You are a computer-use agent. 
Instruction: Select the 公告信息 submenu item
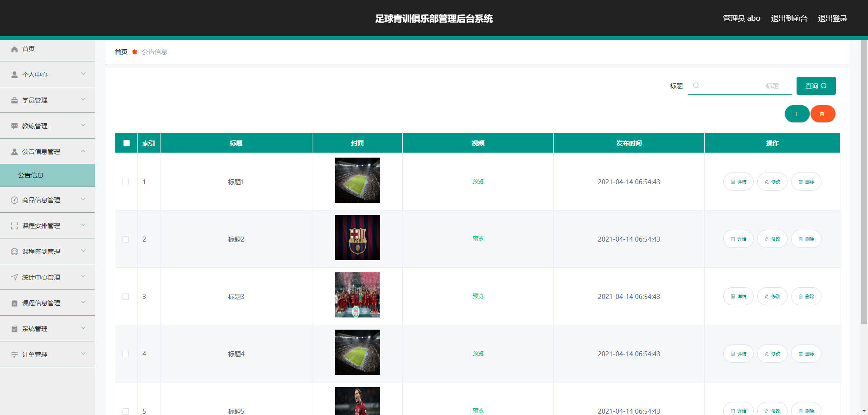tap(47, 175)
